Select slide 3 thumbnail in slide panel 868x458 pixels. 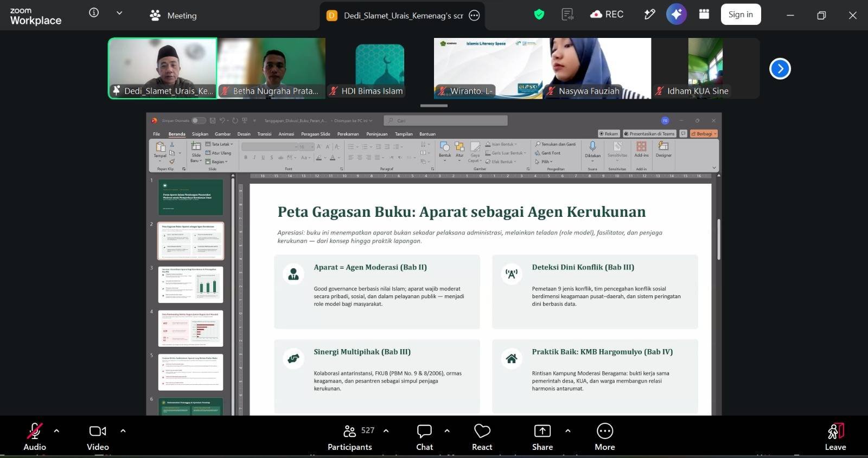(x=190, y=285)
